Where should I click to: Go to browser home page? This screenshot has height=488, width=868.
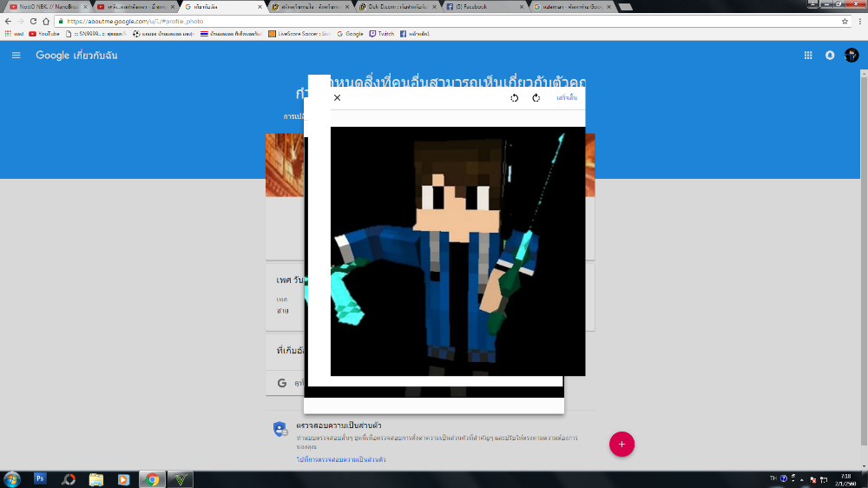[x=46, y=21]
